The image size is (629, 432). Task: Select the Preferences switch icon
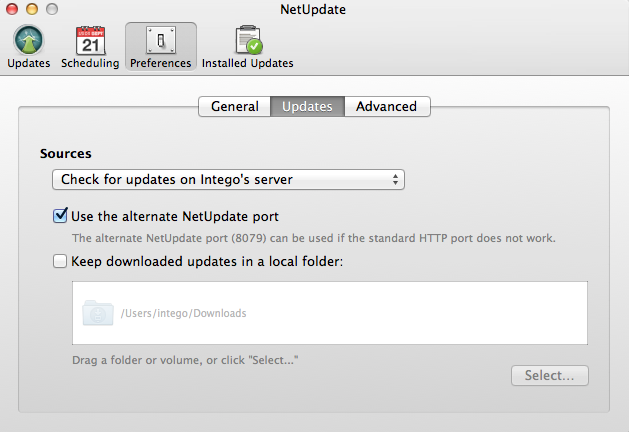tap(160, 40)
